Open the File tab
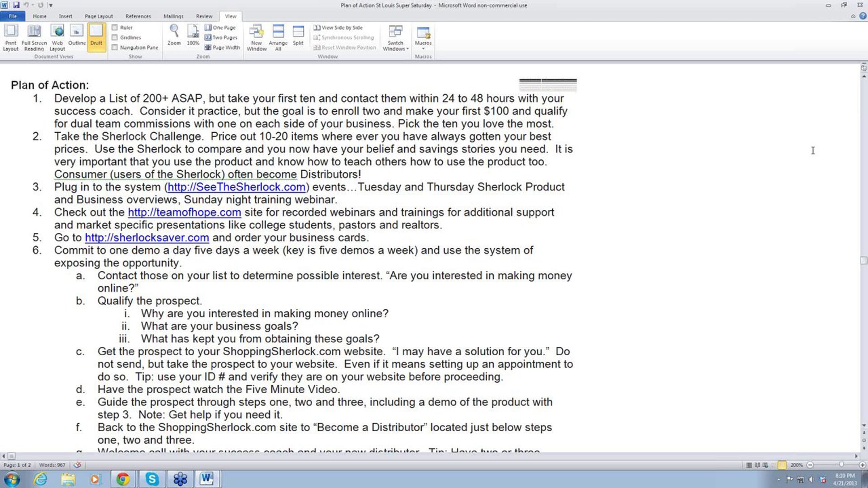 pyautogui.click(x=13, y=16)
